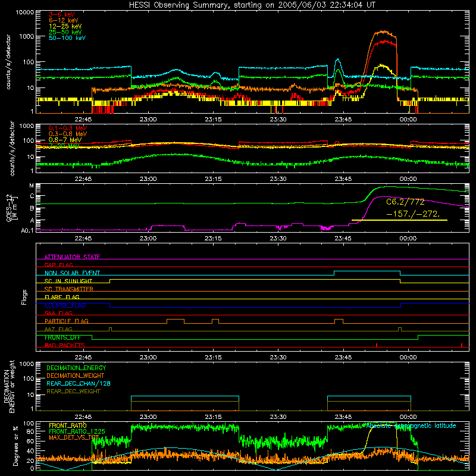Click the M class tick on GOES axis
The height and width of the screenshot is (476, 476).
[32, 186]
